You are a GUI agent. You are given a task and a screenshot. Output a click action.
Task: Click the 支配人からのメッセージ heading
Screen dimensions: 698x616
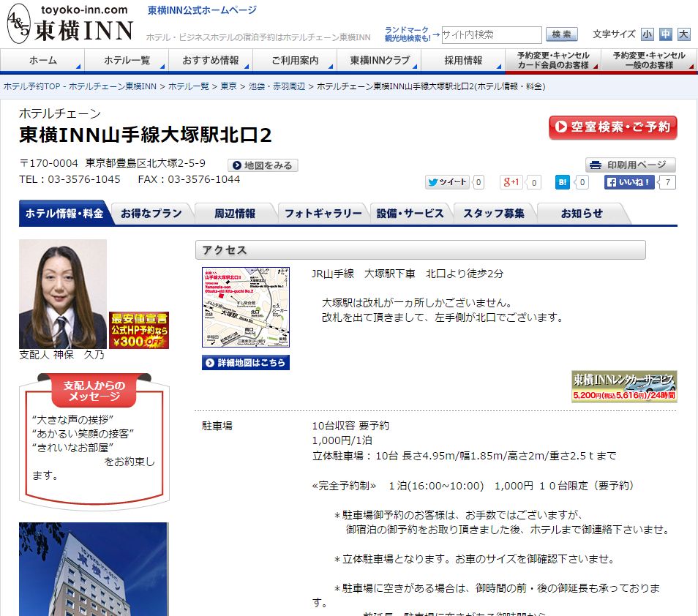click(94, 391)
